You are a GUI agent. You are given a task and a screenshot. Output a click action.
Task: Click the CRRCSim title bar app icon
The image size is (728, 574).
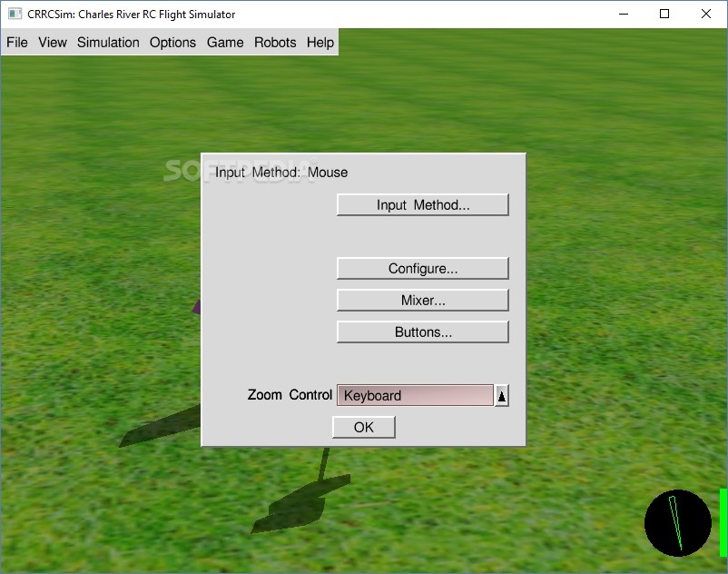[x=15, y=14]
